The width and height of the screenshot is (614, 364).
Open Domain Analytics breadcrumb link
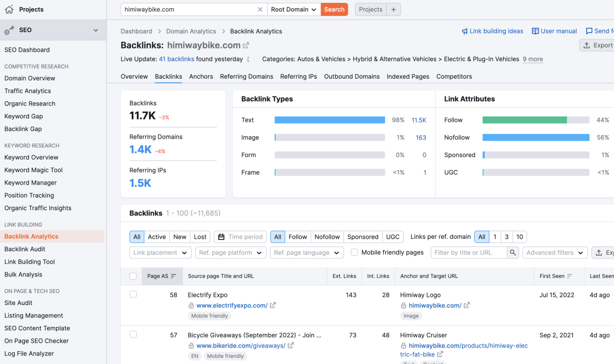pos(191,31)
